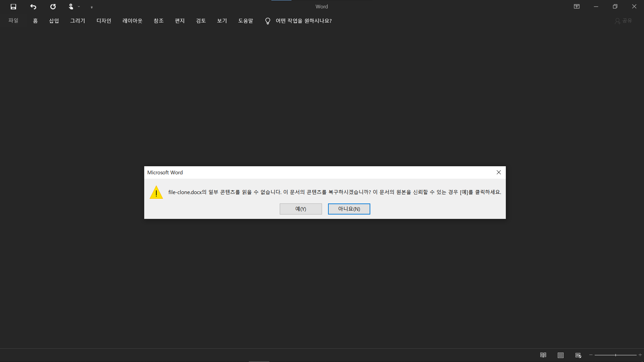Open the Ribbon Display Options icon
Screen dimensions: 644x362
coord(577,7)
